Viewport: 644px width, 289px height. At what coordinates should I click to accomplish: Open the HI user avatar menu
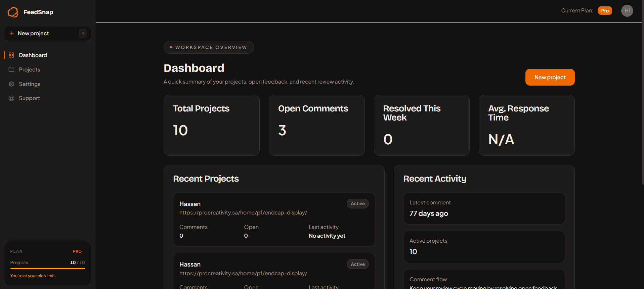pos(627,11)
